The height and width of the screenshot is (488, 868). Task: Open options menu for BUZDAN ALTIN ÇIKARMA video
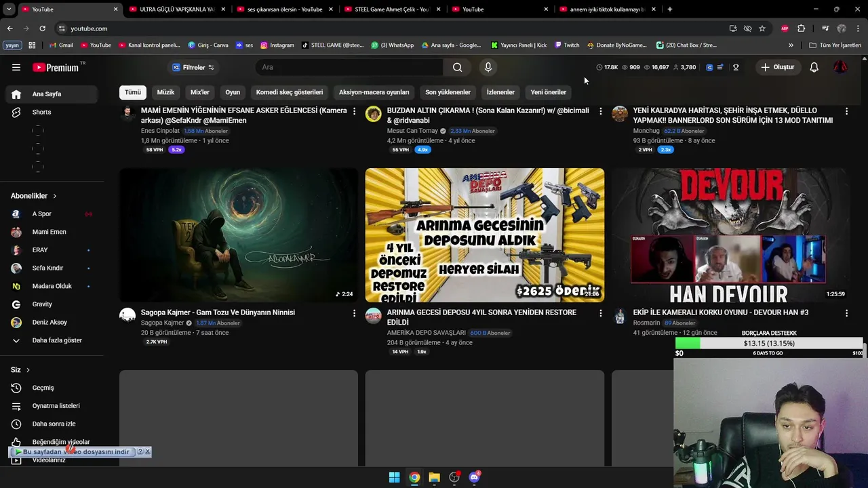(x=600, y=110)
